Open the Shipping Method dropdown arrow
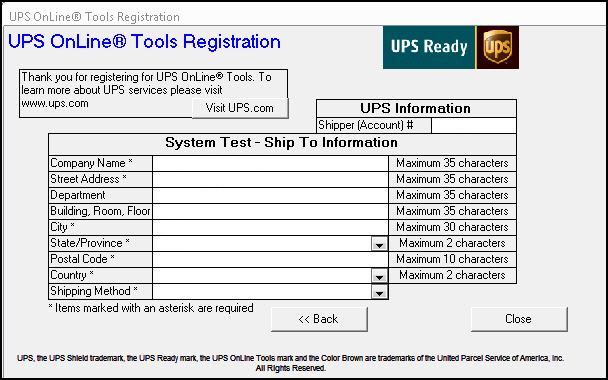The image size is (608, 380). point(379,292)
